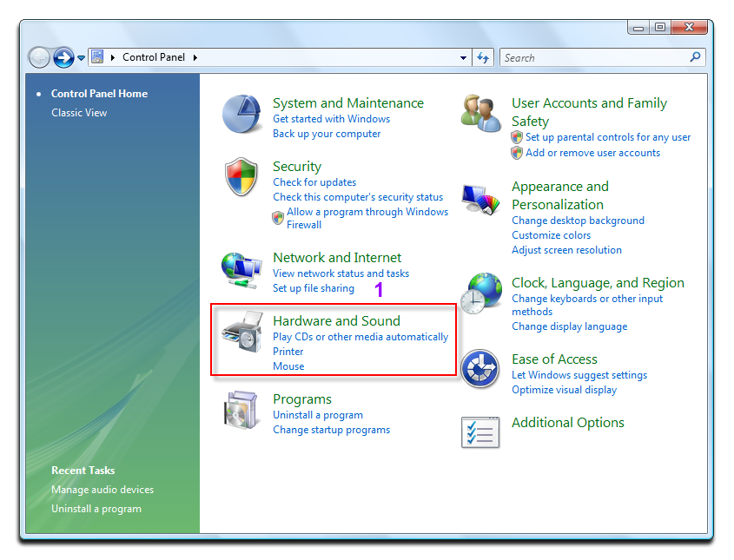Image resolution: width=734 pixels, height=560 pixels.
Task: Click the Uninstall a program link under Programs
Action: pos(317,415)
